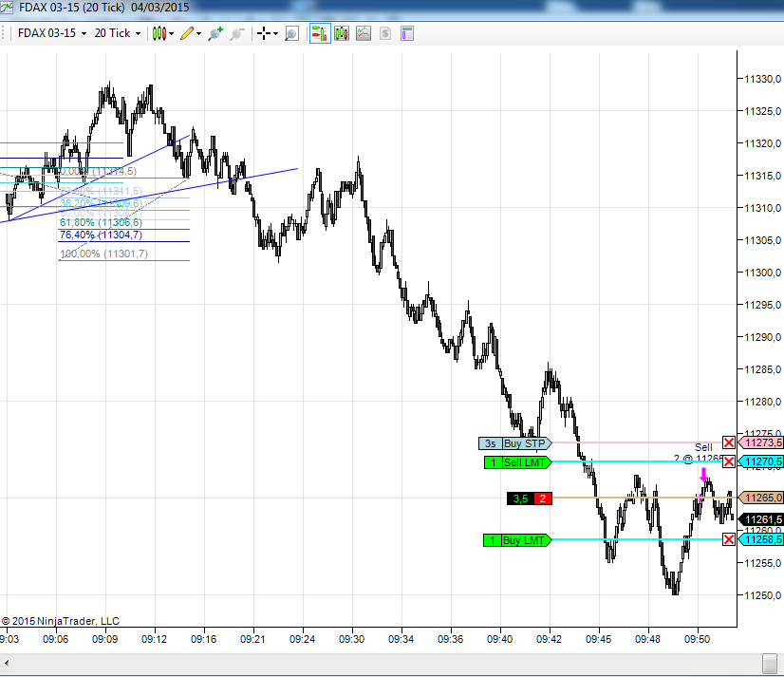
Task: Click the toolbar grip handle
Action: [x=3, y=33]
